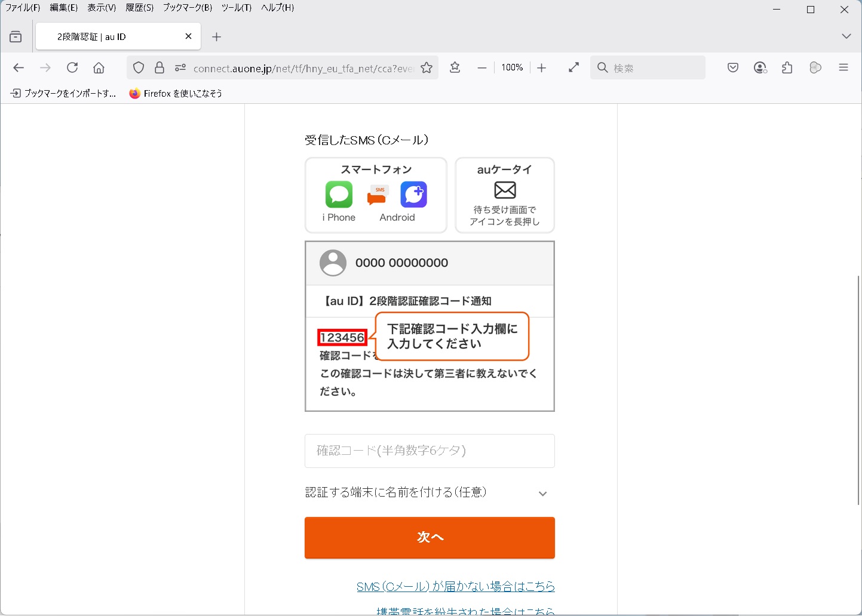Open ファイル(F) menu
This screenshot has height=616, width=862.
click(23, 8)
